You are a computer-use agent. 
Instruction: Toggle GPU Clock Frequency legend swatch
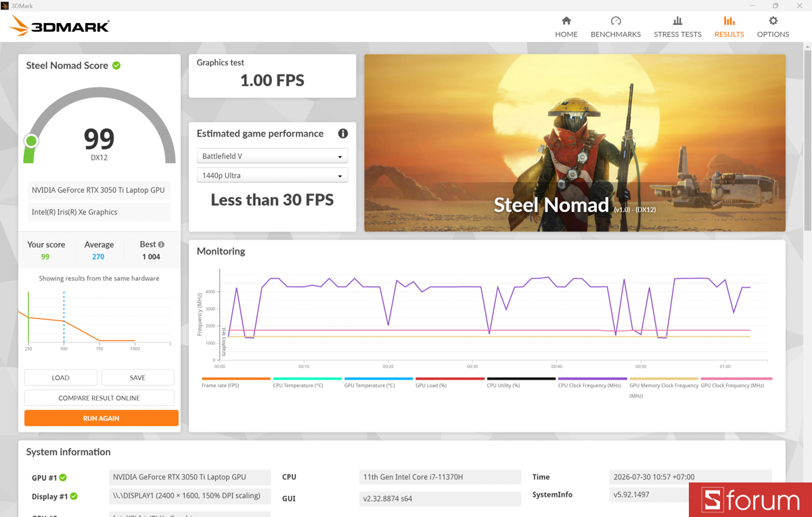(x=736, y=379)
